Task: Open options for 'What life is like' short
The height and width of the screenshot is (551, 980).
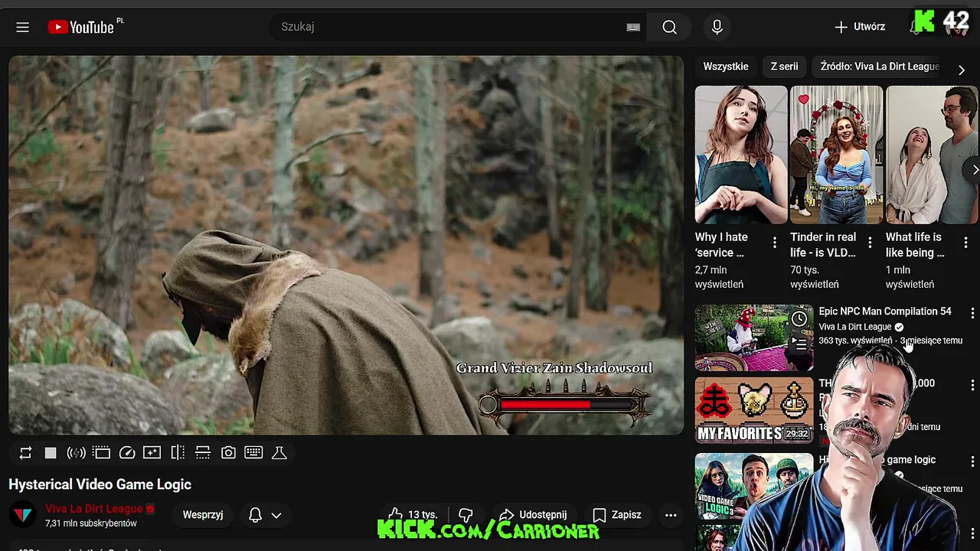Action: 965,243
